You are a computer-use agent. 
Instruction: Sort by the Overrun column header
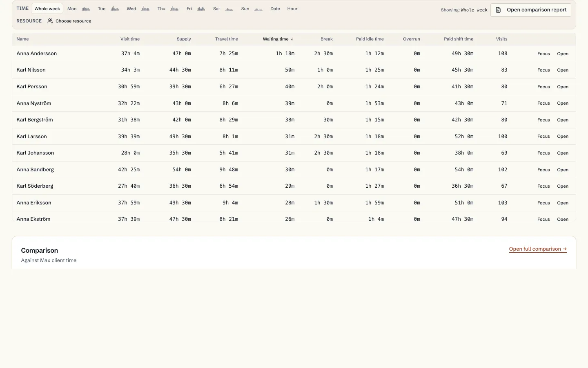click(412, 39)
